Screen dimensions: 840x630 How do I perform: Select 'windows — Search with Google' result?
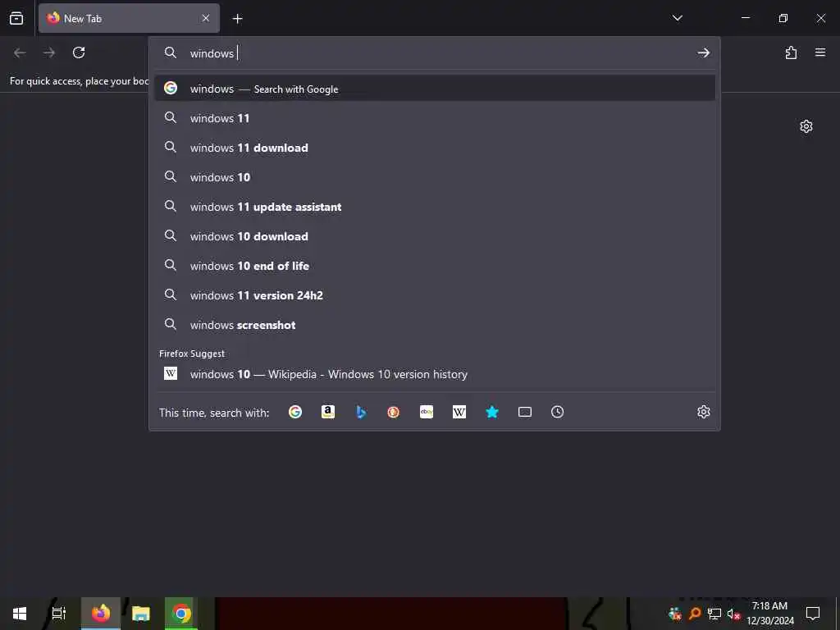click(435, 89)
